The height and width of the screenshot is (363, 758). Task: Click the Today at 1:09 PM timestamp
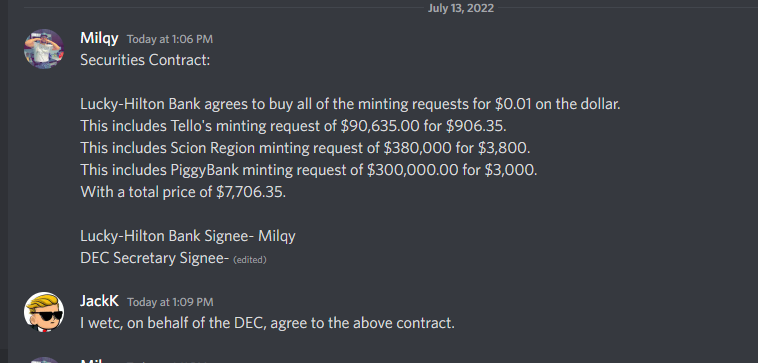(x=170, y=302)
